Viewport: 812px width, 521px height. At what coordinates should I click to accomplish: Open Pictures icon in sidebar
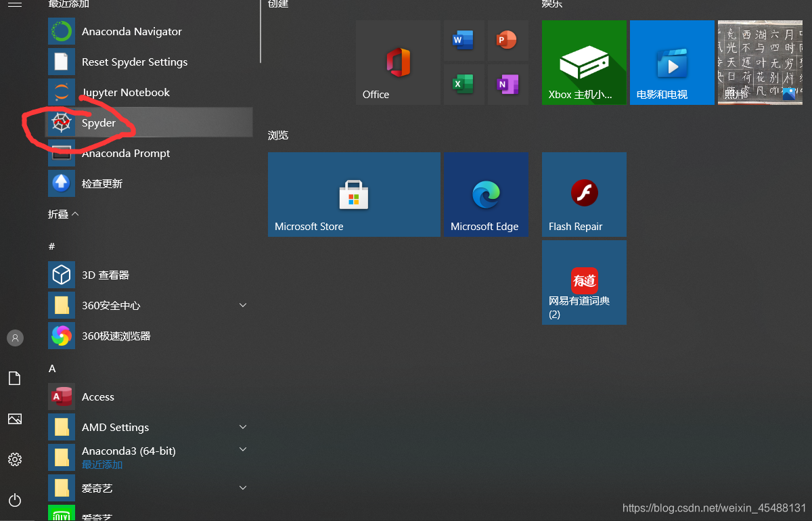[x=15, y=419]
